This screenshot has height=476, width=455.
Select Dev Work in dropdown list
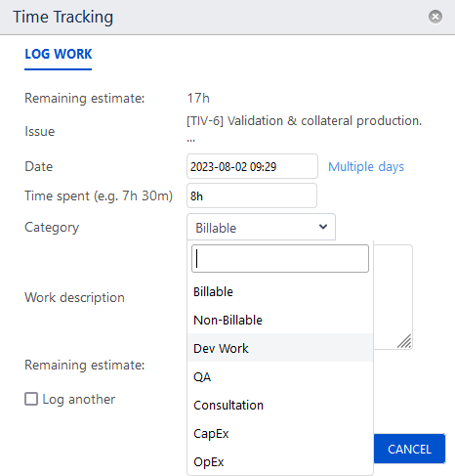point(280,348)
